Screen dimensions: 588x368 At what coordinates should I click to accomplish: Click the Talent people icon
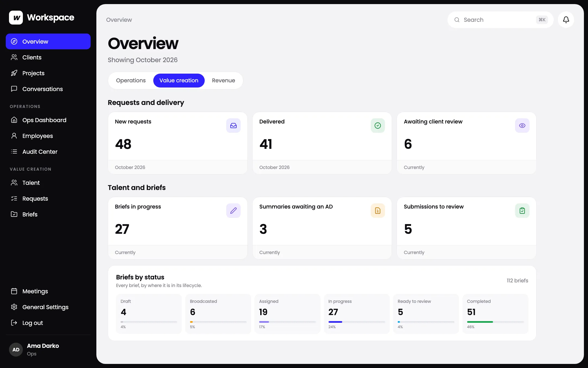(x=14, y=183)
